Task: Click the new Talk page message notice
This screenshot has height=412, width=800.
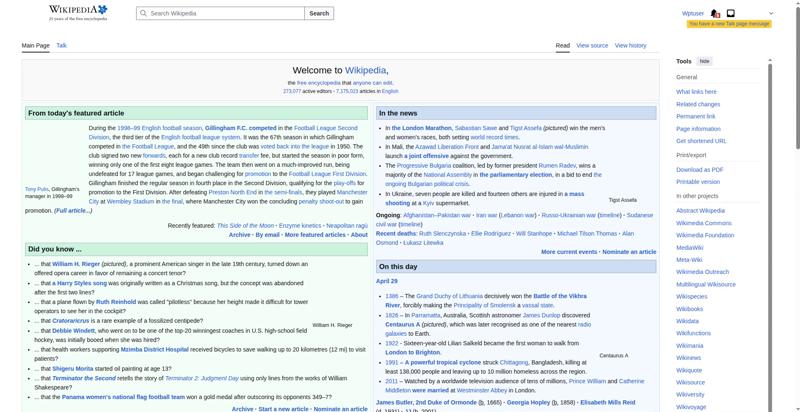Action: [728, 23]
